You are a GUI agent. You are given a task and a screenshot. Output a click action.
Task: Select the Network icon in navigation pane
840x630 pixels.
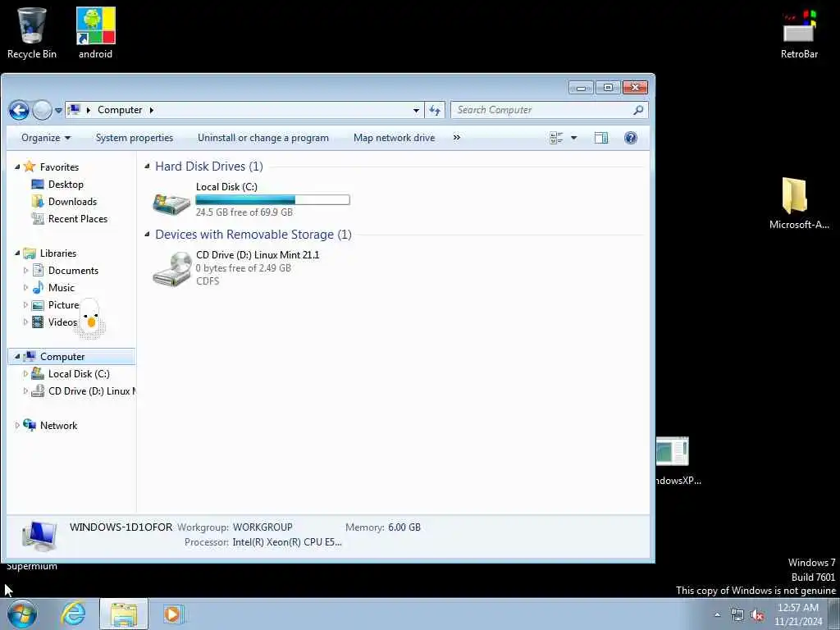30,425
